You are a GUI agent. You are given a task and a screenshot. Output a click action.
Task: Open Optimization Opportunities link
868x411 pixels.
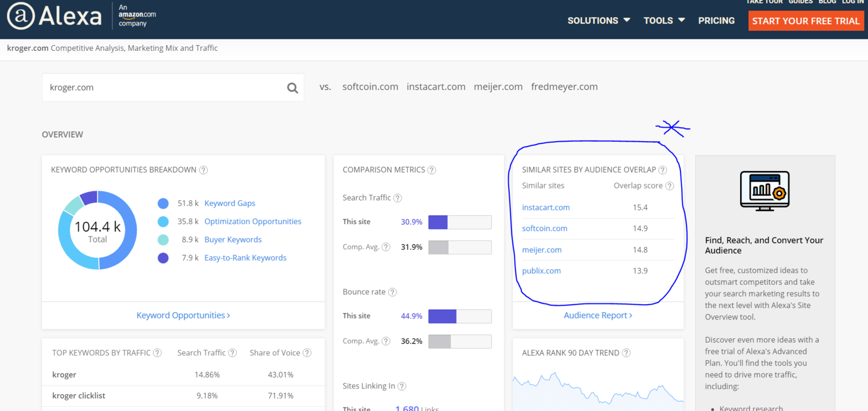click(x=253, y=221)
